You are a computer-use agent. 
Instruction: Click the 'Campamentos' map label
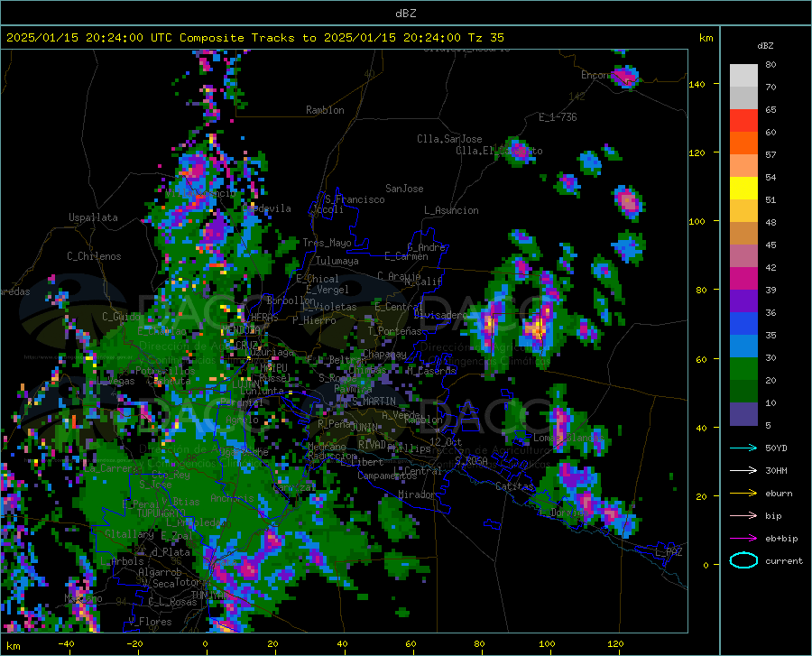point(387,476)
